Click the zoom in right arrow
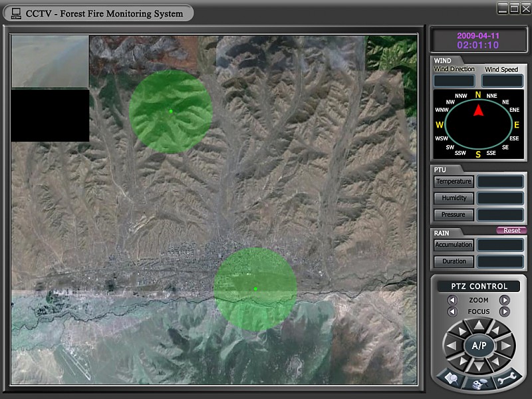The height and width of the screenshot is (399, 532). pyautogui.click(x=505, y=300)
